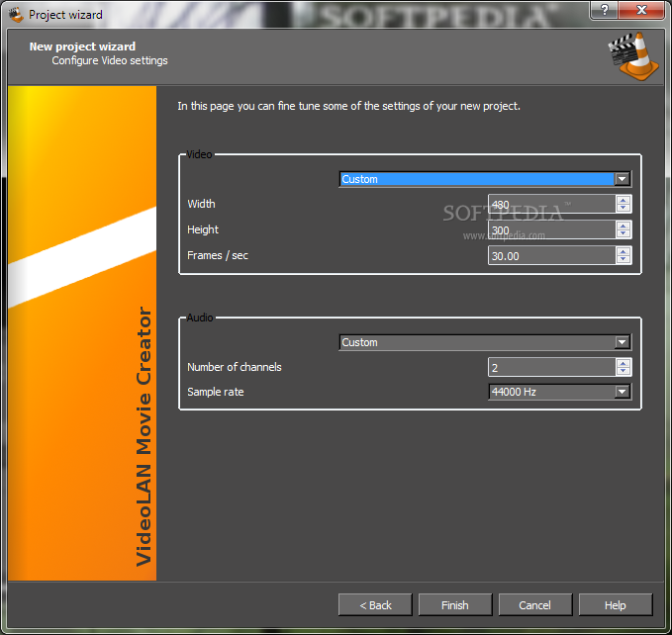Open the Audio preset Custom dropdown
The height and width of the screenshot is (635, 672).
[x=485, y=342]
